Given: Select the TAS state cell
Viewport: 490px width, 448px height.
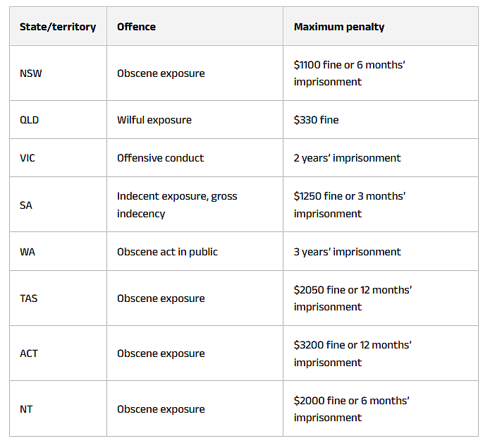Looking at the screenshot, I should 58,298.
